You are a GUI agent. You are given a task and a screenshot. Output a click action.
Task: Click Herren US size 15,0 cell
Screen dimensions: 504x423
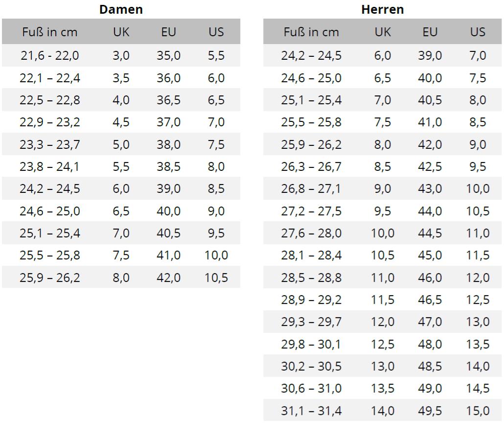[x=478, y=411]
